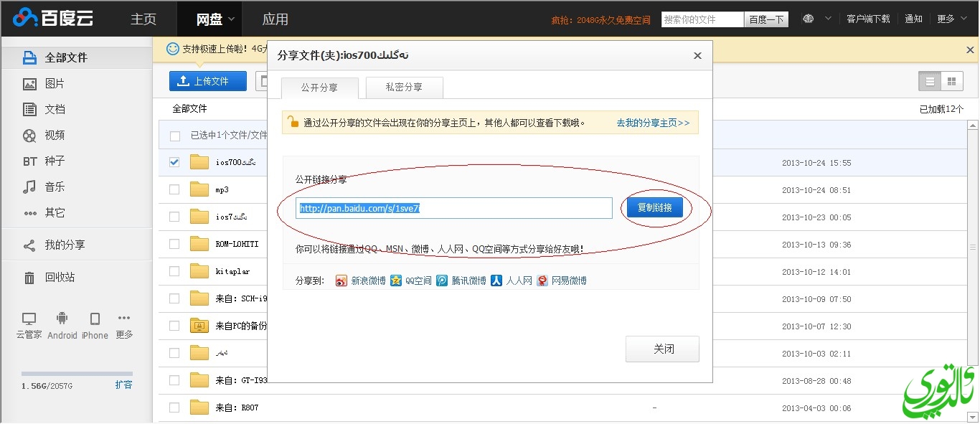Viewport: 980px width, 424px height.
Task: Click the user avatar icon in header
Action: coord(808,19)
